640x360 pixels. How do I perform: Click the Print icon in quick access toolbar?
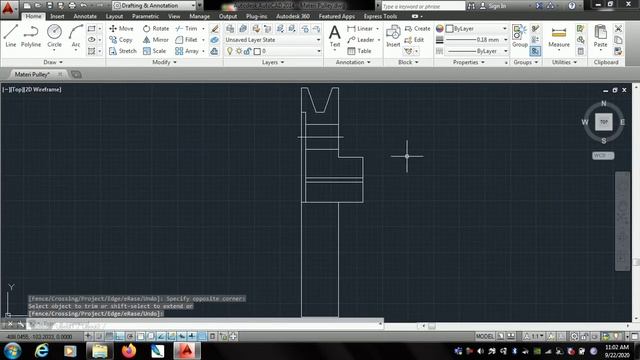(x=72, y=6)
